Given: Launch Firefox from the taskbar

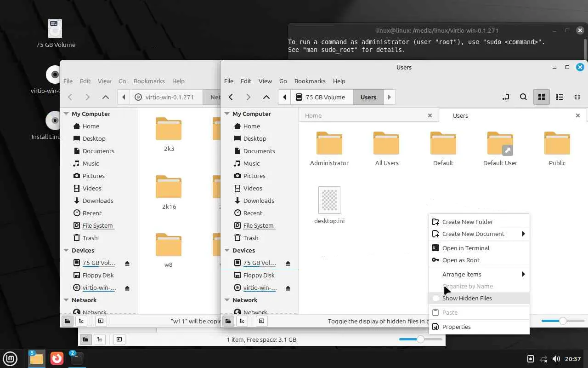Looking at the screenshot, I should tap(57, 358).
